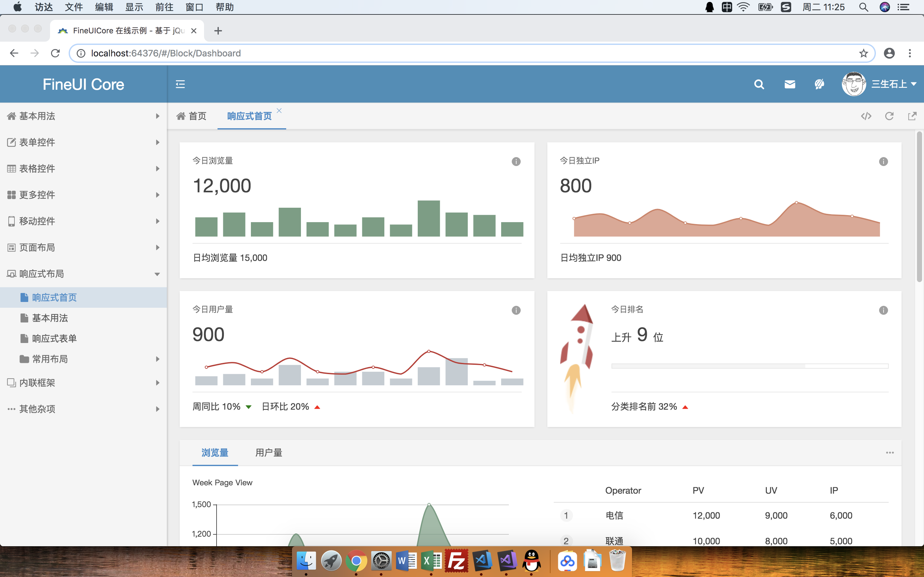Click the view source code icon
This screenshot has width=924, height=577.
tap(866, 116)
